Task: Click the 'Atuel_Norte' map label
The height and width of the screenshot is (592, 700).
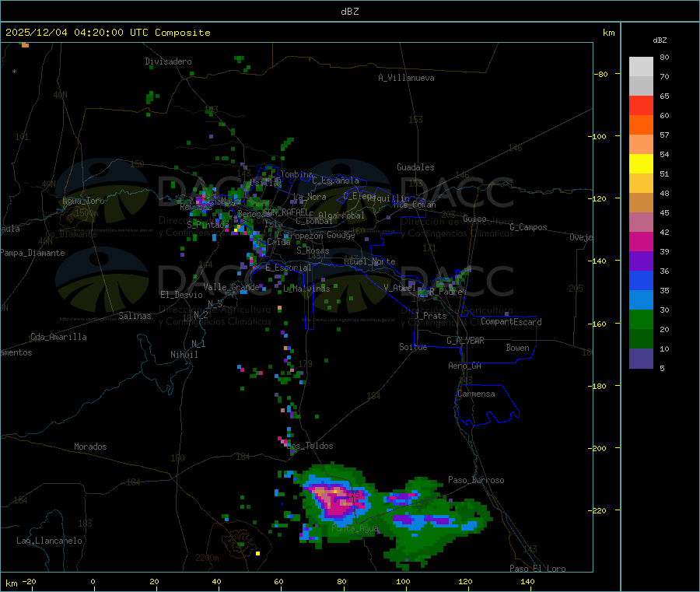Action: [x=369, y=261]
